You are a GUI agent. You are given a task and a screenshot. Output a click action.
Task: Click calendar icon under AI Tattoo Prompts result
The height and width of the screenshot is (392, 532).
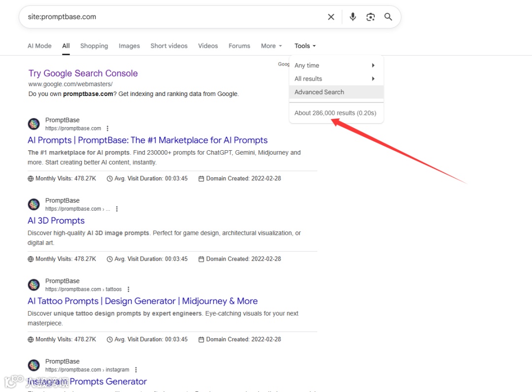(x=201, y=339)
